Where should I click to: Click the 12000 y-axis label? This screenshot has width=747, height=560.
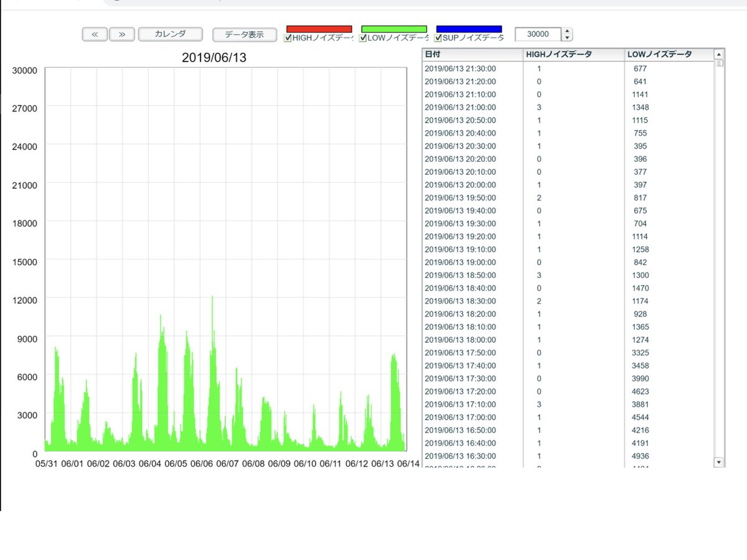(x=25, y=300)
